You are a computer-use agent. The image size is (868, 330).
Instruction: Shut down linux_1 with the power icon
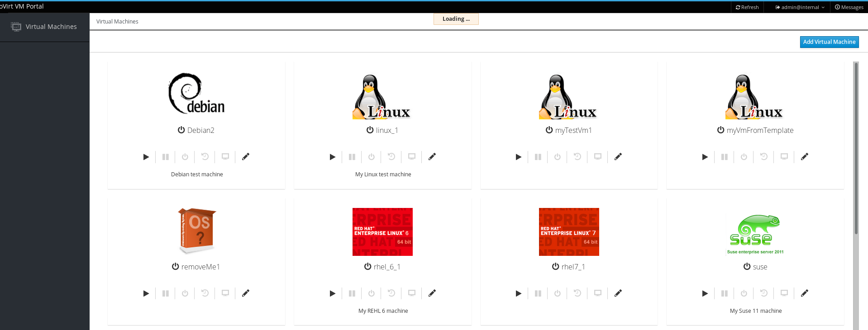pyautogui.click(x=372, y=157)
